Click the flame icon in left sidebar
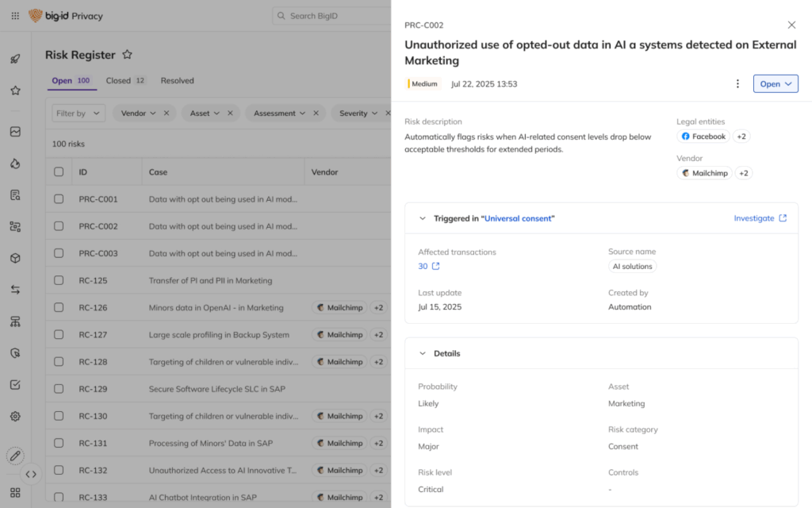 coord(15,164)
